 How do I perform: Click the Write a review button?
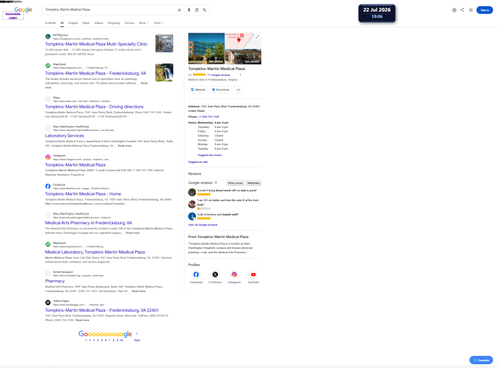click(x=235, y=183)
